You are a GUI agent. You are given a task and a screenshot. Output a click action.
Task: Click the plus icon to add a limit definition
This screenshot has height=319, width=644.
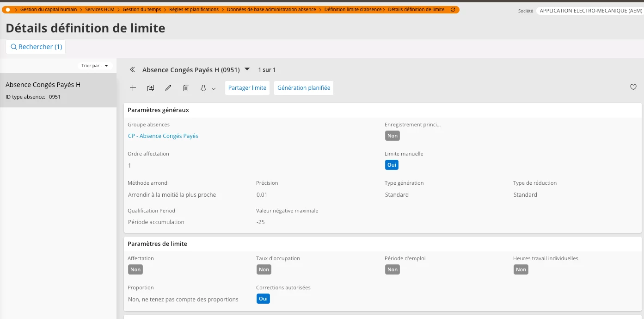pos(133,88)
